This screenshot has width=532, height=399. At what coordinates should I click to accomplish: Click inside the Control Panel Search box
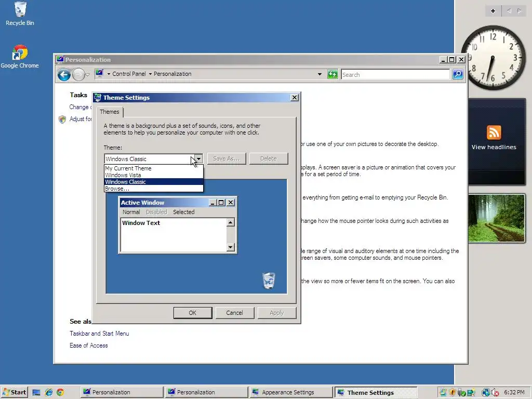pos(395,75)
